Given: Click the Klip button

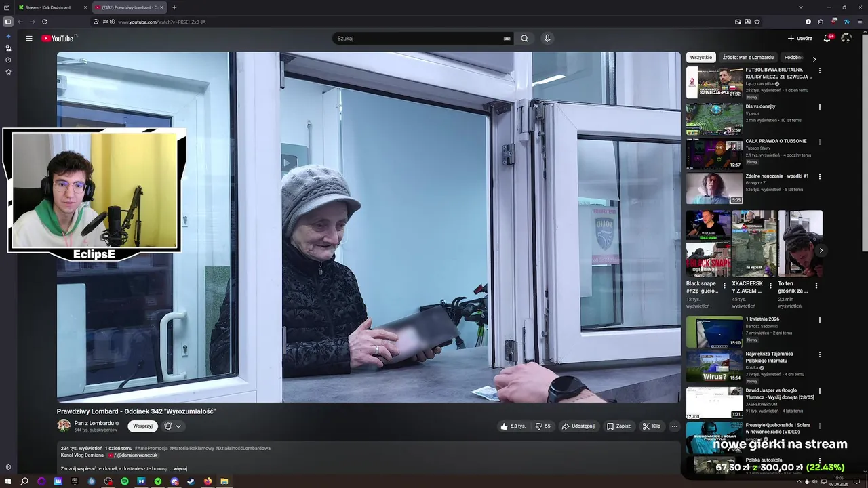Looking at the screenshot, I should [x=652, y=426].
